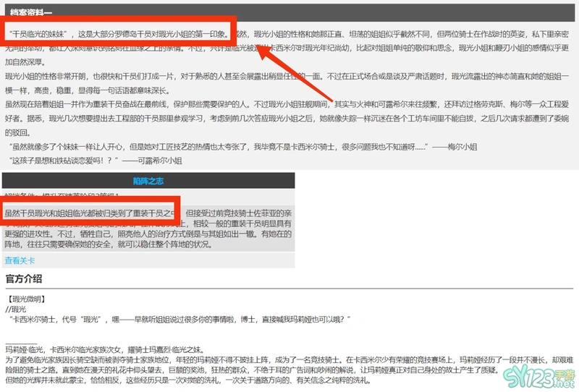The image size is (579, 392).
Task: Click the line starting 玛莉娅·临光，卡西米尔临光家族次女
Action: click(x=105, y=350)
